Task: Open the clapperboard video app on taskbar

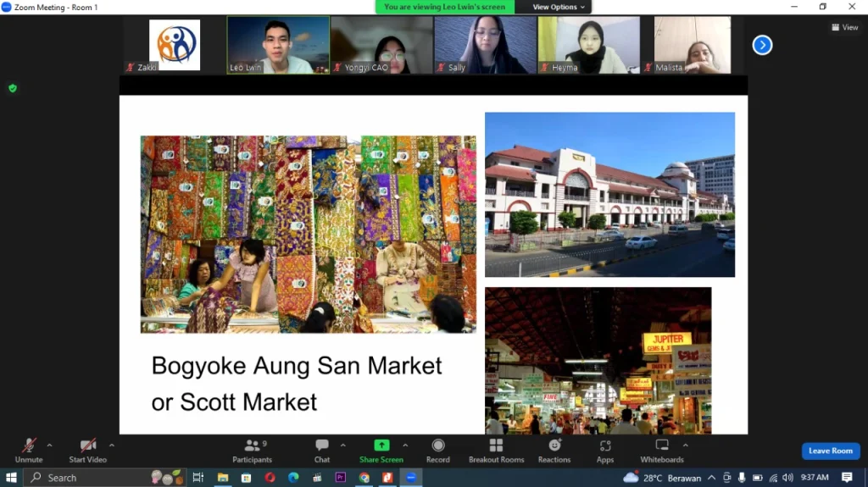Action: (x=317, y=478)
